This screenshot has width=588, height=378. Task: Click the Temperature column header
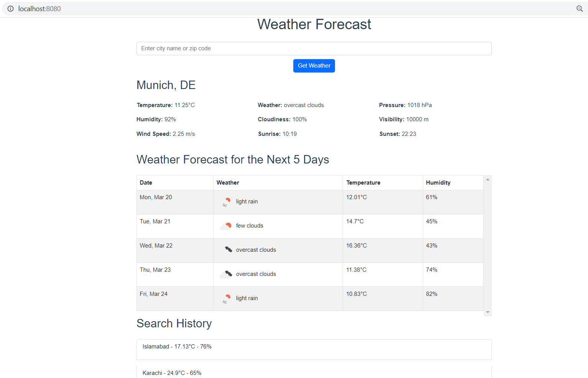tap(363, 182)
